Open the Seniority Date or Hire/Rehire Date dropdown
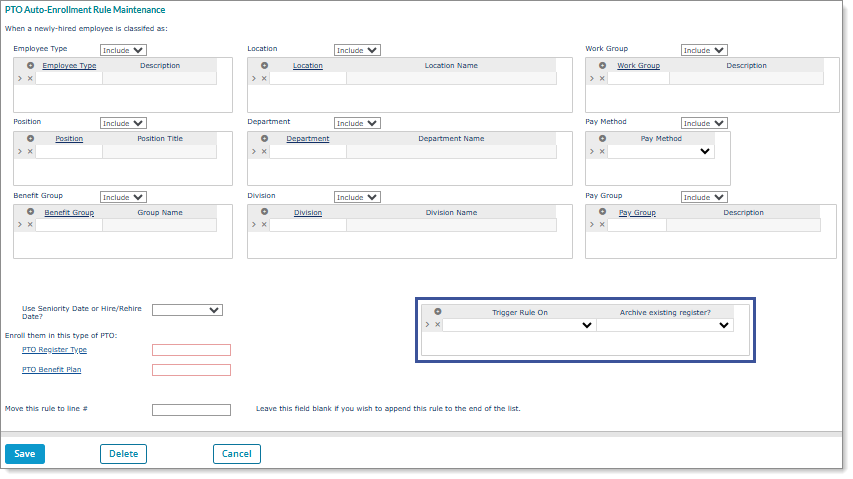The width and height of the screenshot is (853, 479). (187, 310)
